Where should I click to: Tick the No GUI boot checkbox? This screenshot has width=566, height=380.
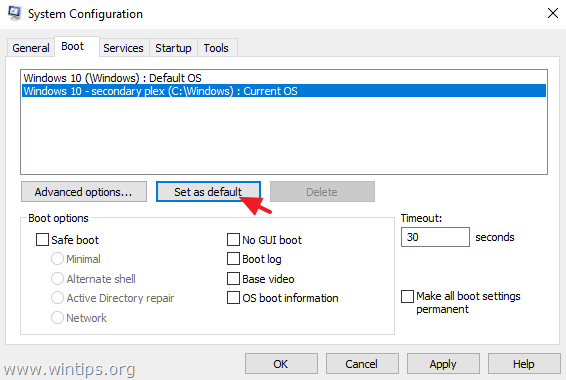click(233, 240)
